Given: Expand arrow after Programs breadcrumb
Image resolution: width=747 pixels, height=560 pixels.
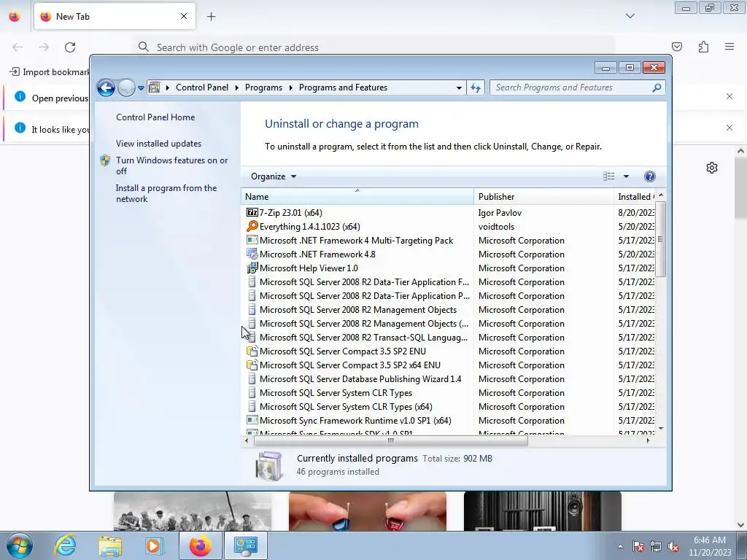Looking at the screenshot, I should [x=290, y=87].
